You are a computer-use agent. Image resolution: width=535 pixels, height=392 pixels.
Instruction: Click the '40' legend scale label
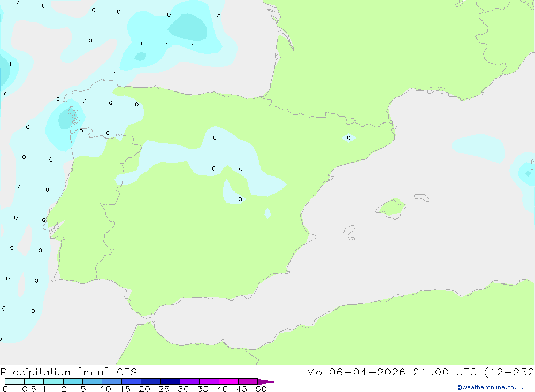pos(222,389)
